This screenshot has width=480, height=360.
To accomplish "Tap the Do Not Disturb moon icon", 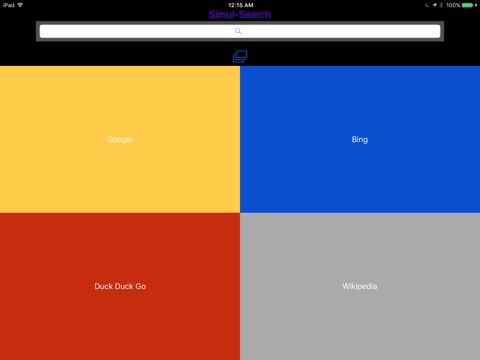I will pyautogui.click(x=427, y=5).
